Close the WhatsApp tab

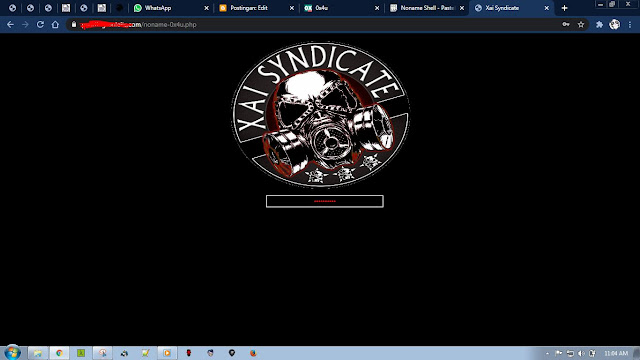[x=207, y=8]
